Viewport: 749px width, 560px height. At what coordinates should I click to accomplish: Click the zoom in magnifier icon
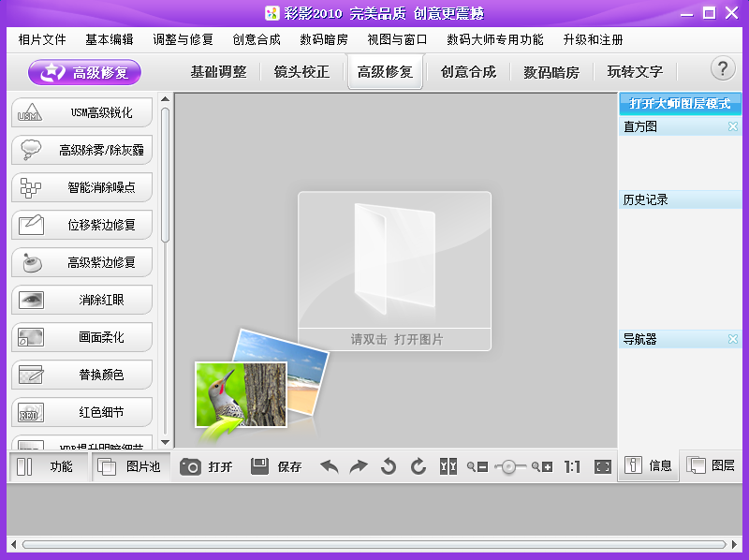point(542,466)
